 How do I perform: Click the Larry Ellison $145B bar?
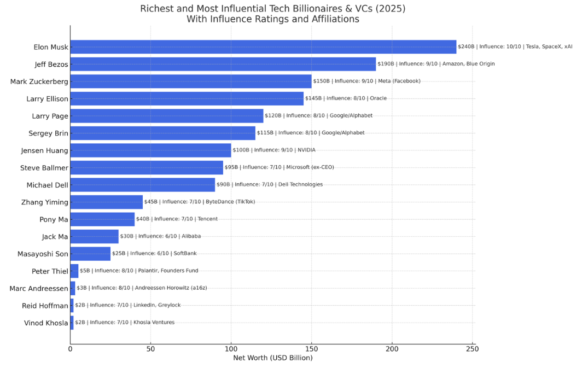pyautogui.click(x=187, y=98)
